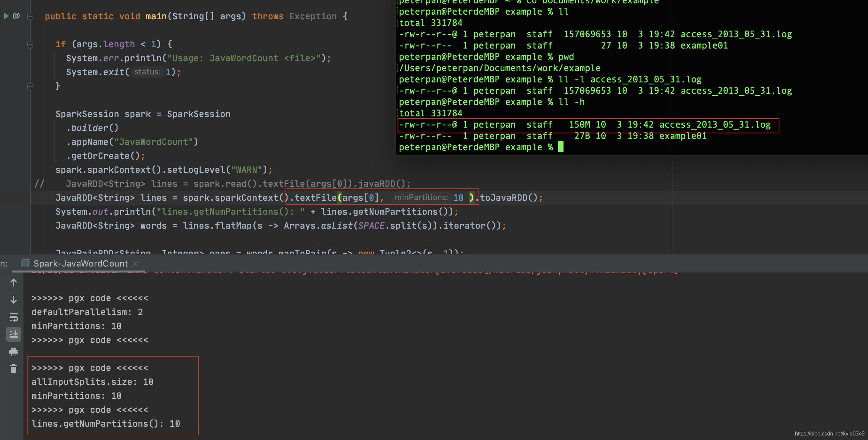
Task: Click the first 'total 331784' terminal line
Action: 431,23
